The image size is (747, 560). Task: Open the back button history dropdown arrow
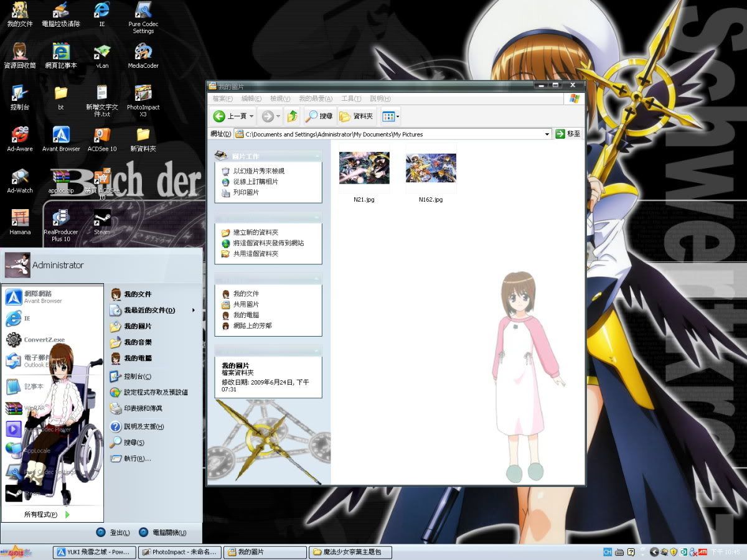click(251, 116)
